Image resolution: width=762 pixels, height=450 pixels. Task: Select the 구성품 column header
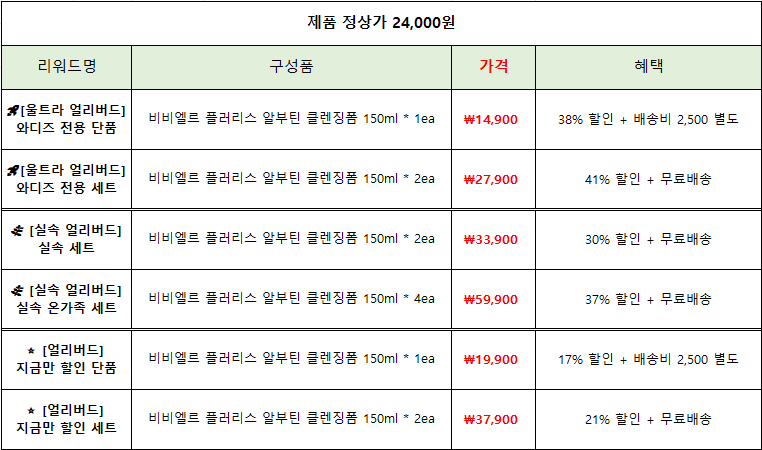click(291, 67)
